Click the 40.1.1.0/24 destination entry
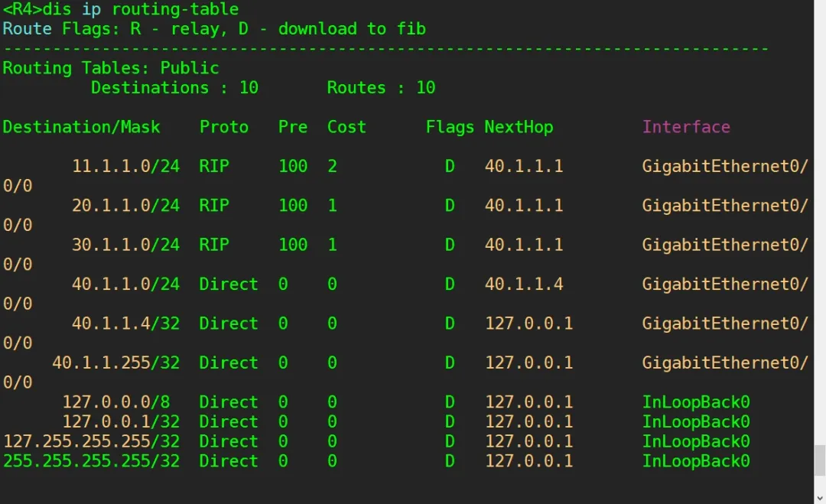Image resolution: width=826 pixels, height=504 pixels. pos(125,285)
